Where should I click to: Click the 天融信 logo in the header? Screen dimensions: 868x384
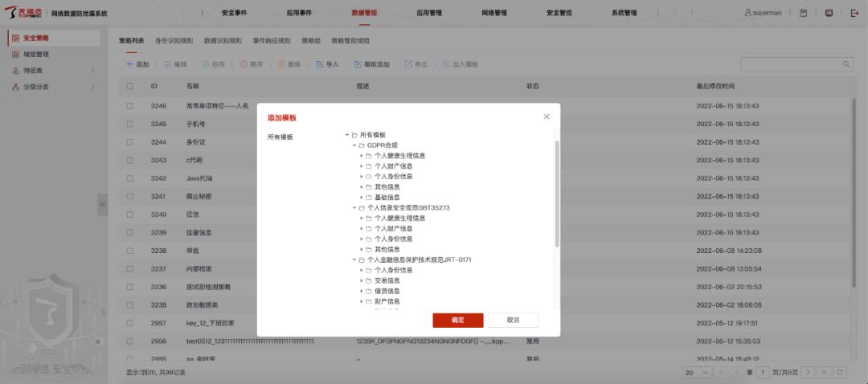(x=24, y=13)
